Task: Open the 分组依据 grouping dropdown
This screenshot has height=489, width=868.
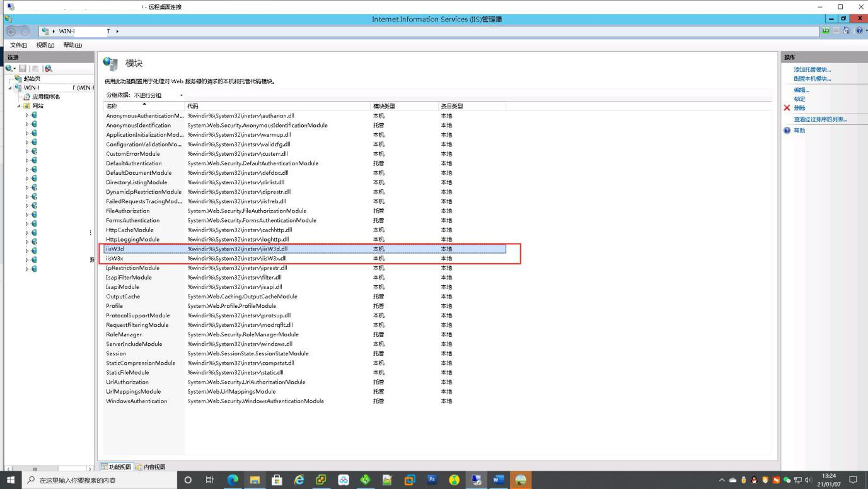Action: pyautogui.click(x=182, y=95)
